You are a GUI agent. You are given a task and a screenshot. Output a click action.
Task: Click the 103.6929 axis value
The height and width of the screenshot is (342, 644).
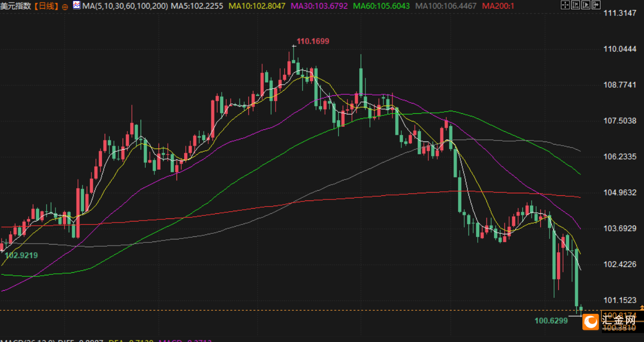click(x=621, y=228)
